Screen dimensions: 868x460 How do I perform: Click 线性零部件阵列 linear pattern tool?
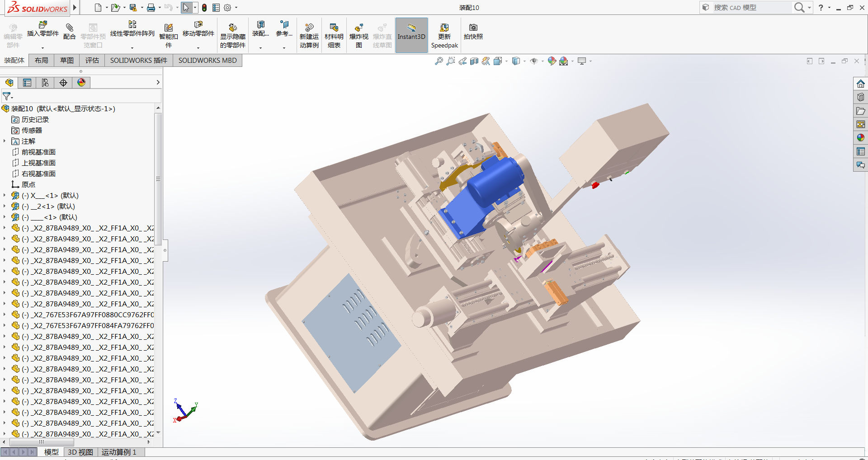pos(132,29)
